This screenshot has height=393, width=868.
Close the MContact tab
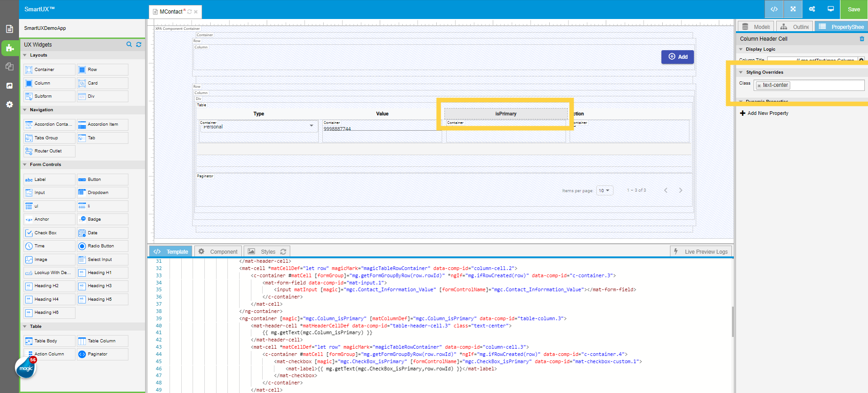196,12
